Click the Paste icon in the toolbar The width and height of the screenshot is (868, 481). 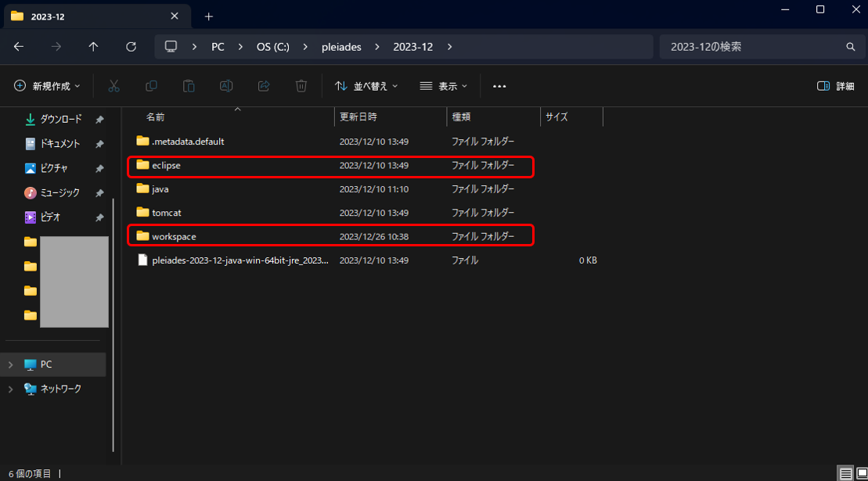pyautogui.click(x=189, y=86)
